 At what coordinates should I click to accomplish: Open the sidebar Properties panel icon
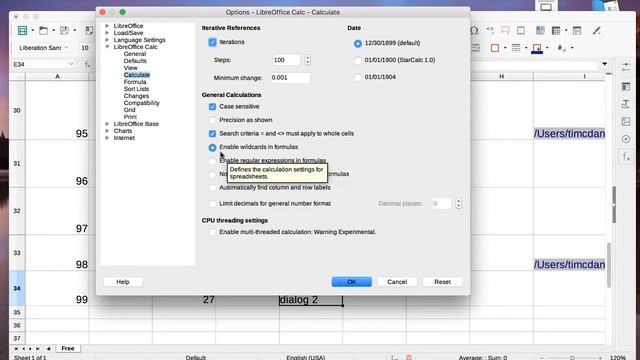click(x=626, y=87)
